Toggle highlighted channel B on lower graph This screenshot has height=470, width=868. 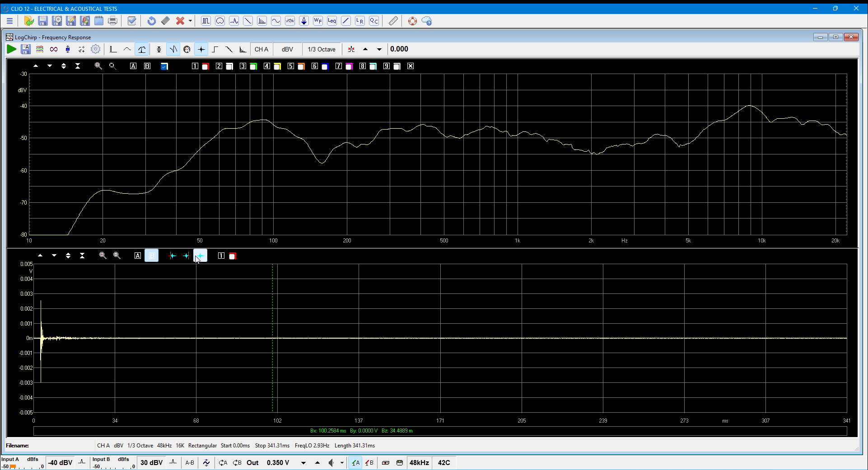[x=152, y=256]
